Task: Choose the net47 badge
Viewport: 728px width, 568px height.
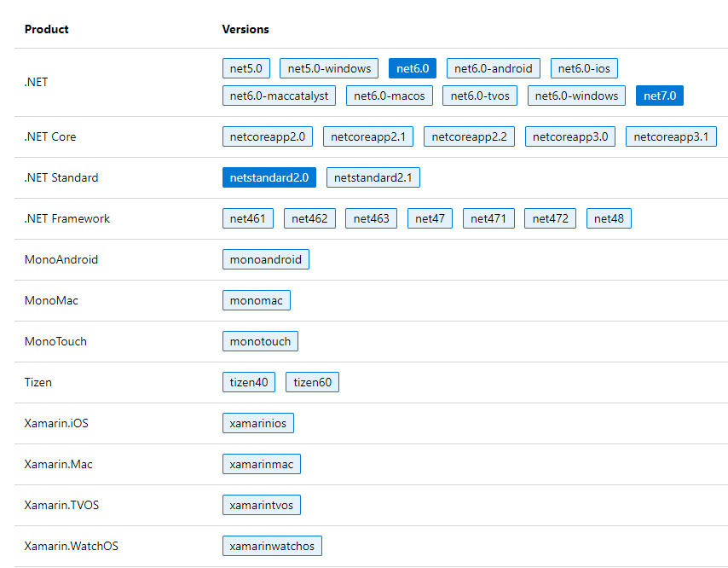Action: click(x=430, y=218)
